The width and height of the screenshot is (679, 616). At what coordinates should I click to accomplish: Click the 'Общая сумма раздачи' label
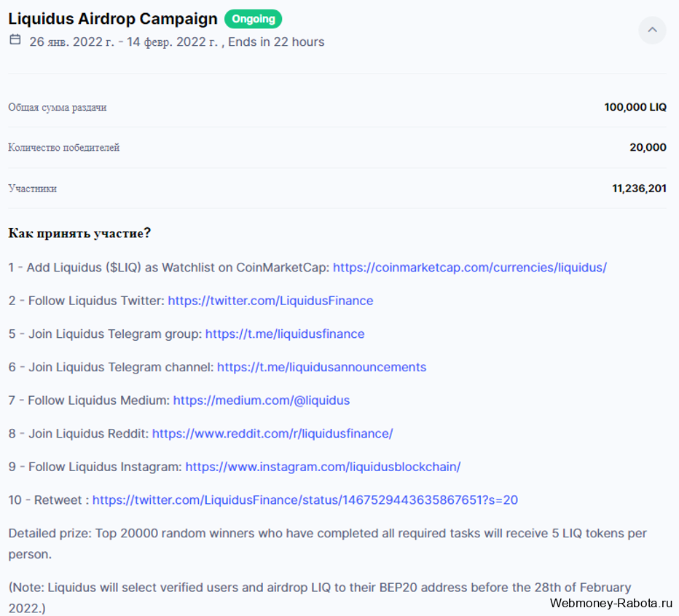(57, 107)
